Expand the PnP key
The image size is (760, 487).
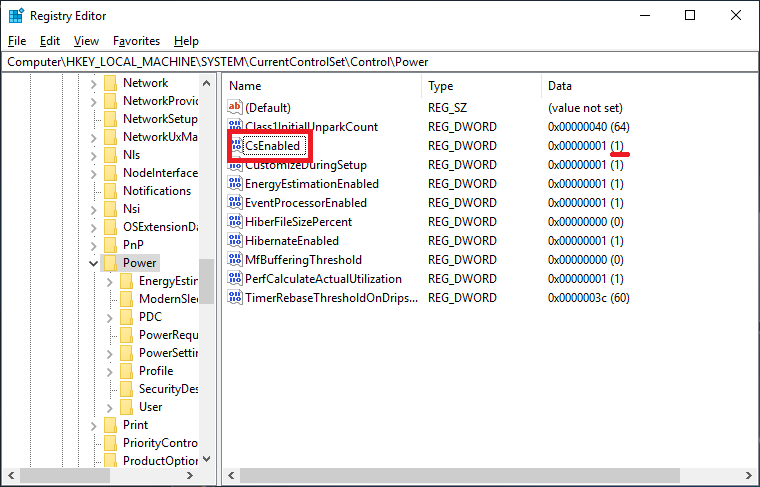[x=94, y=245]
